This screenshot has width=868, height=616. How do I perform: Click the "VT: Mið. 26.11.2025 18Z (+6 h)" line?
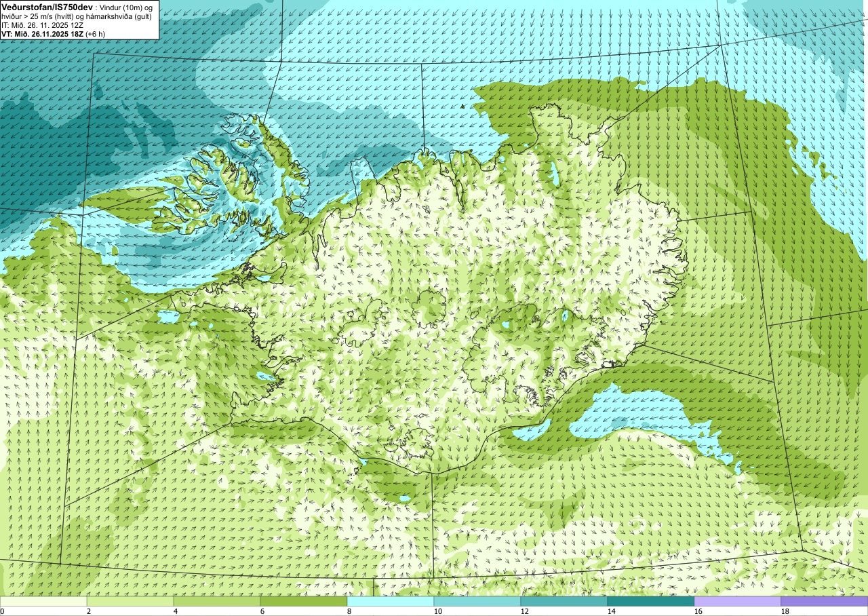click(53, 34)
